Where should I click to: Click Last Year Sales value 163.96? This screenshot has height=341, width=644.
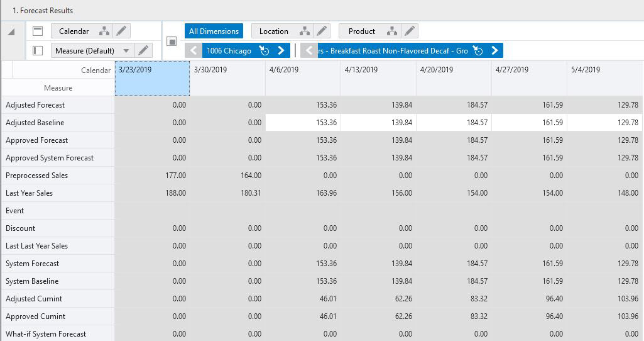[327, 193]
